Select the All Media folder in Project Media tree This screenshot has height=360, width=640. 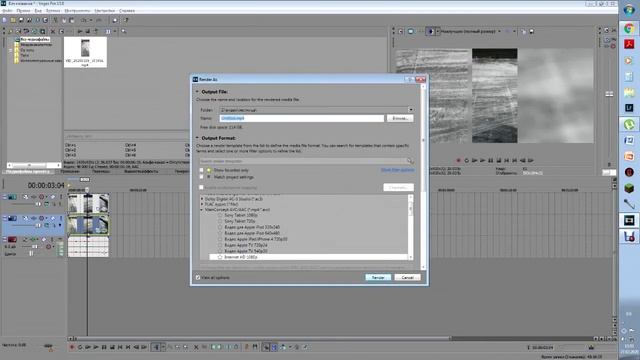pos(35,40)
